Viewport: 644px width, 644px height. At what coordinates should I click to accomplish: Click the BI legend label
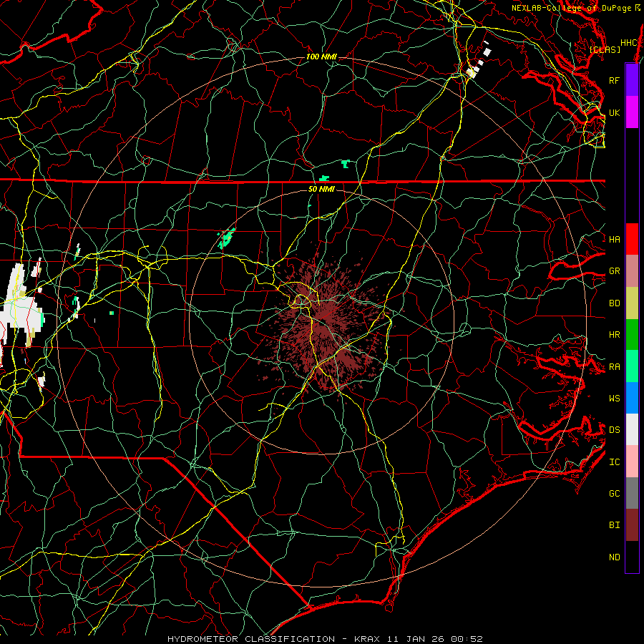(614, 525)
